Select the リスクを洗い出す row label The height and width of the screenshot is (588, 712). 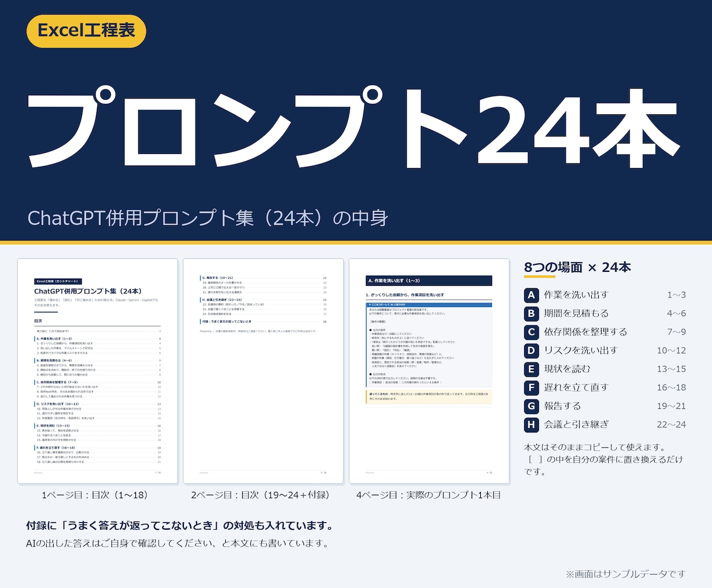(580, 350)
